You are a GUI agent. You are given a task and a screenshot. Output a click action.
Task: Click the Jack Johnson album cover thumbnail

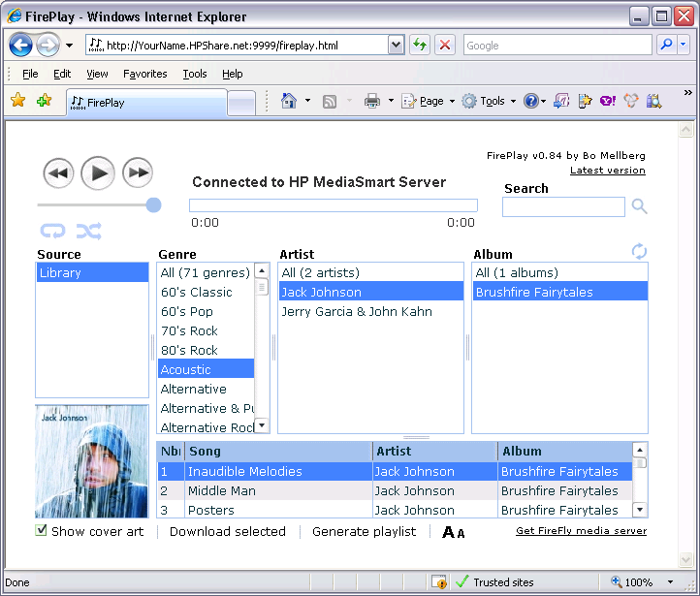pyautogui.click(x=92, y=461)
